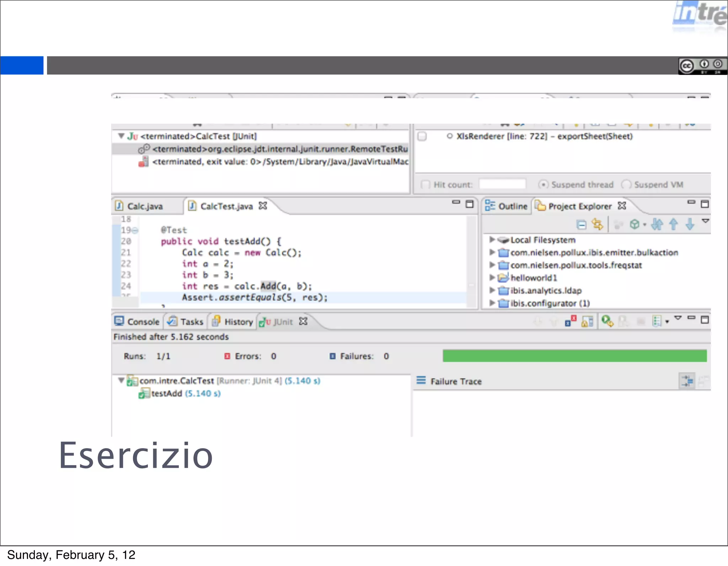Viewport: 728px width, 566px height.
Task: Select com.intre.CalcTest test suite row
Action: tap(224, 381)
